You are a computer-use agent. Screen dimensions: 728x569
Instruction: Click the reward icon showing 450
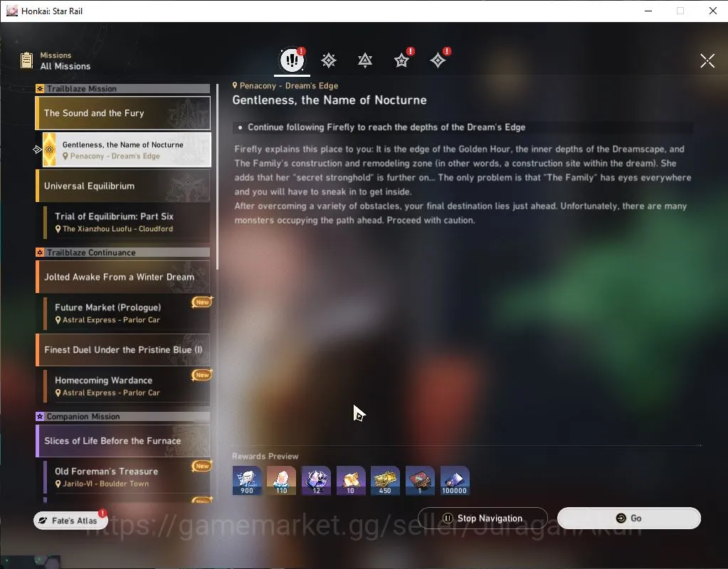coord(385,480)
